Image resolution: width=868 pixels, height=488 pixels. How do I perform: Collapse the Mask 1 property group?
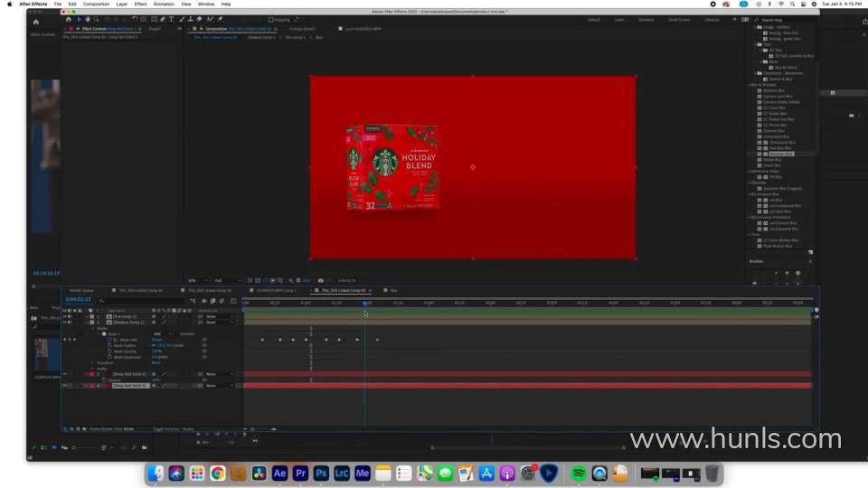pyautogui.click(x=99, y=334)
